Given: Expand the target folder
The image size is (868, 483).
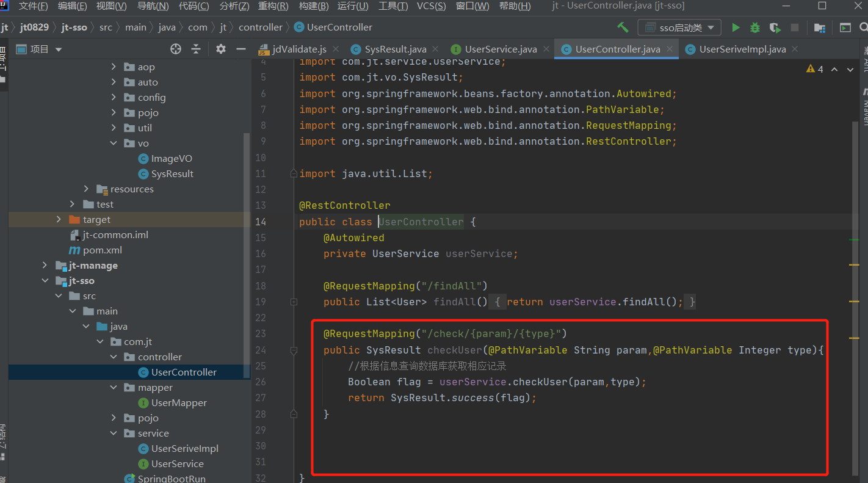Looking at the screenshot, I should pos(59,219).
